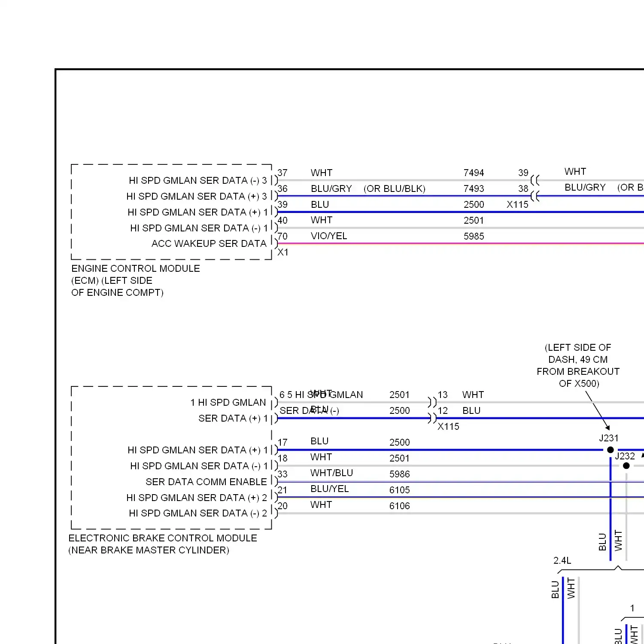644x644 pixels.
Task: Expand the ENGINE CONTROL MODULE dashed block
Action: tap(172, 211)
